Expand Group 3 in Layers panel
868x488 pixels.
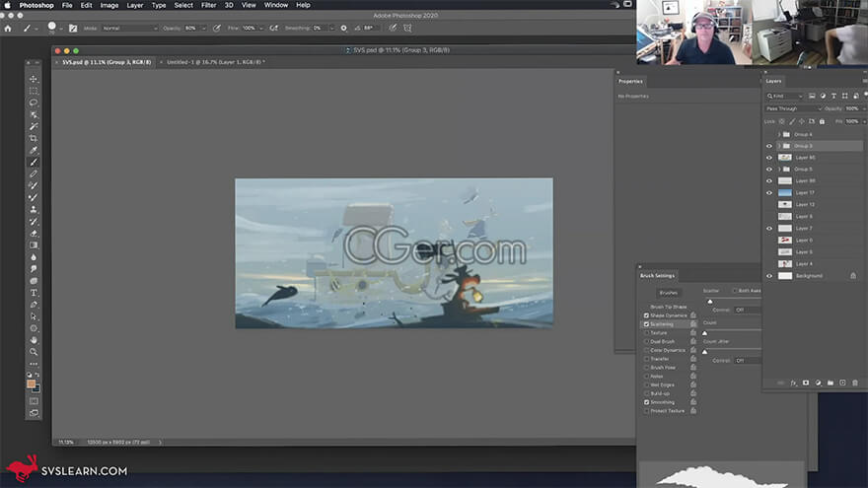click(778, 146)
